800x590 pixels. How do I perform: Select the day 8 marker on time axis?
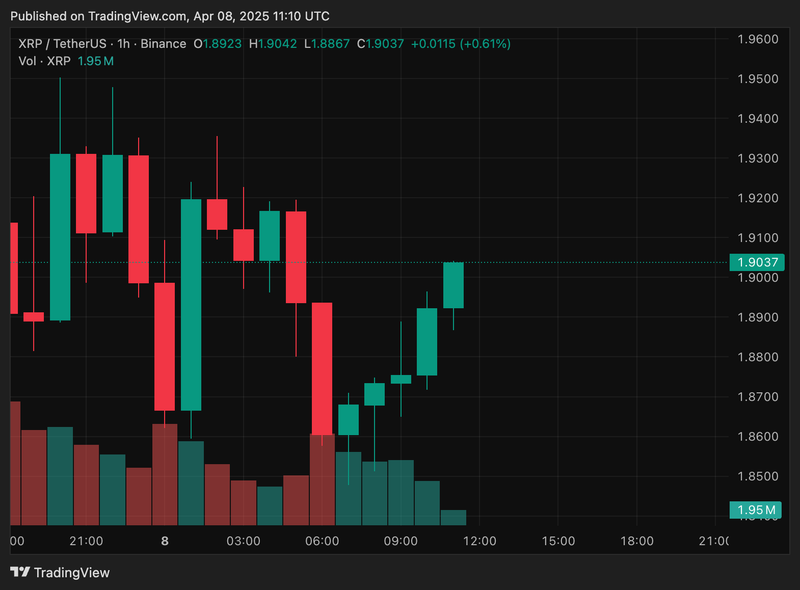(164, 541)
